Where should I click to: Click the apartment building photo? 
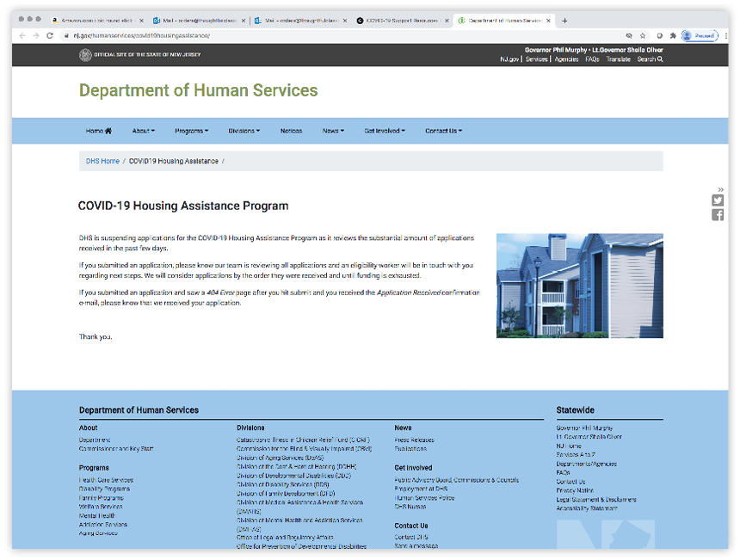[x=579, y=286]
